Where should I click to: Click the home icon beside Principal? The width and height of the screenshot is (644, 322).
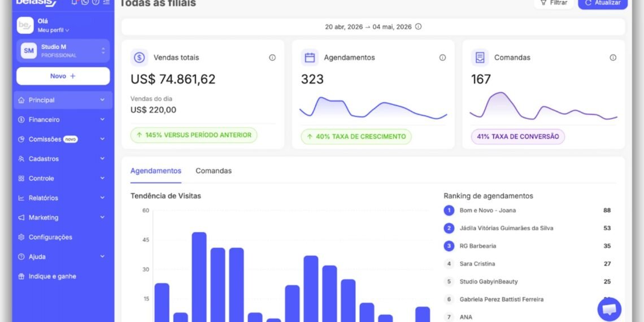coord(21,100)
